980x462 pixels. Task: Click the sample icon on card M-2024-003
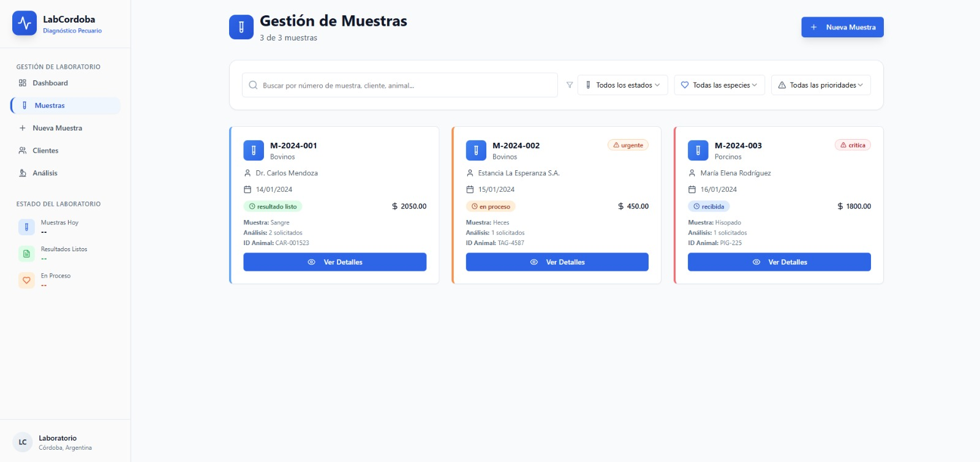point(698,150)
